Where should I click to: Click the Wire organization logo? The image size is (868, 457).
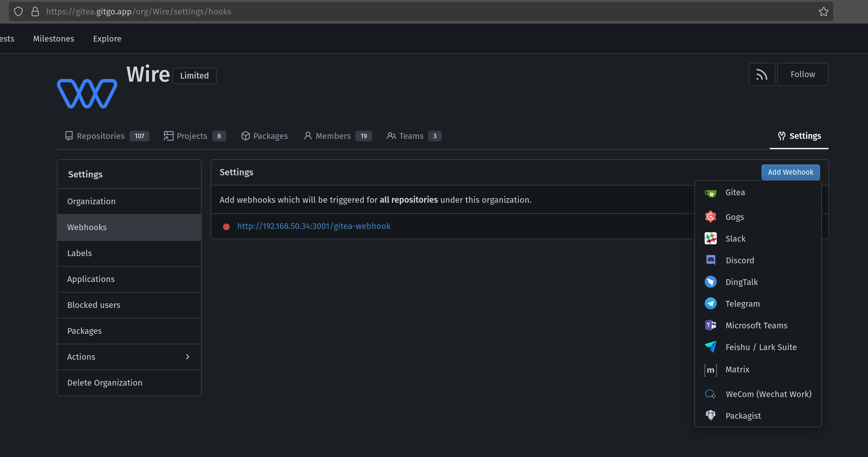click(87, 93)
